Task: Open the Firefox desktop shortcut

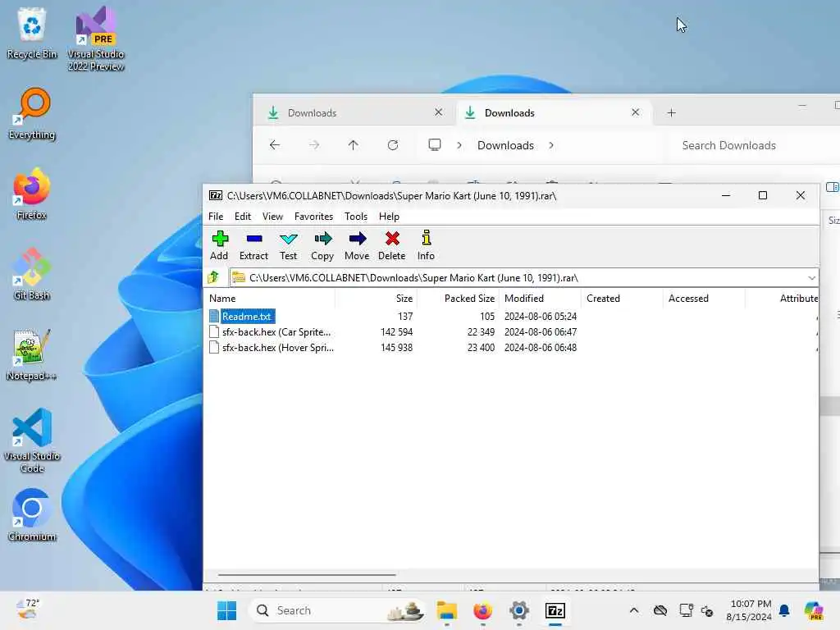Action: click(32, 194)
